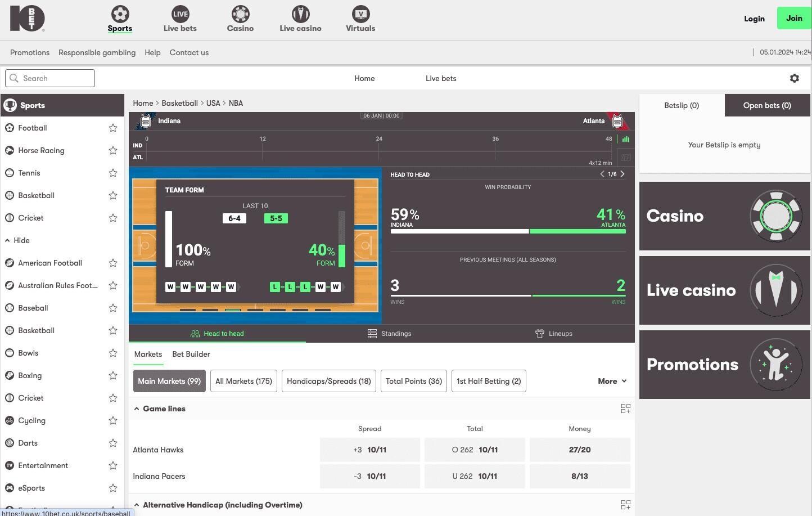The height and width of the screenshot is (516, 812).
Task: Click the Tennis sidebar icon
Action: (x=10, y=173)
